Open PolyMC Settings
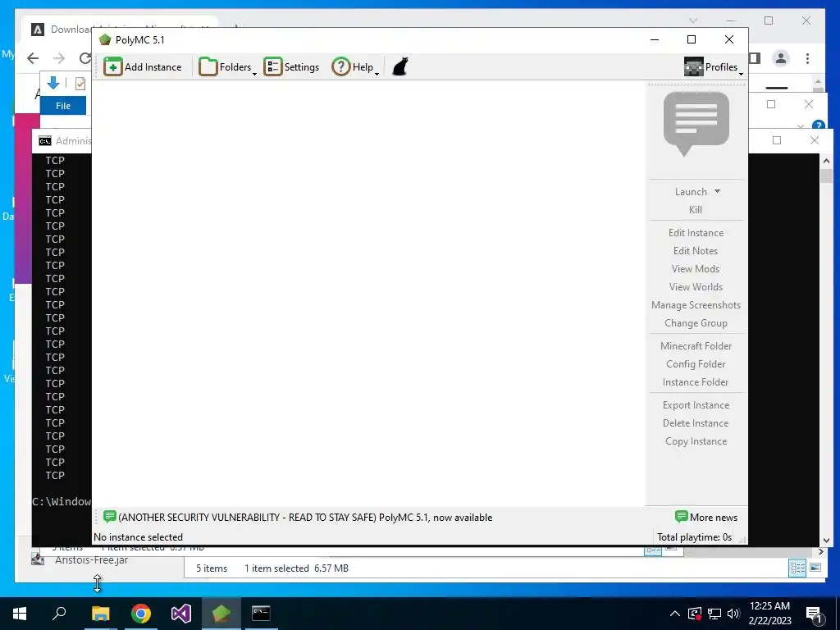Viewport: 840px width, 630px height. (x=291, y=67)
